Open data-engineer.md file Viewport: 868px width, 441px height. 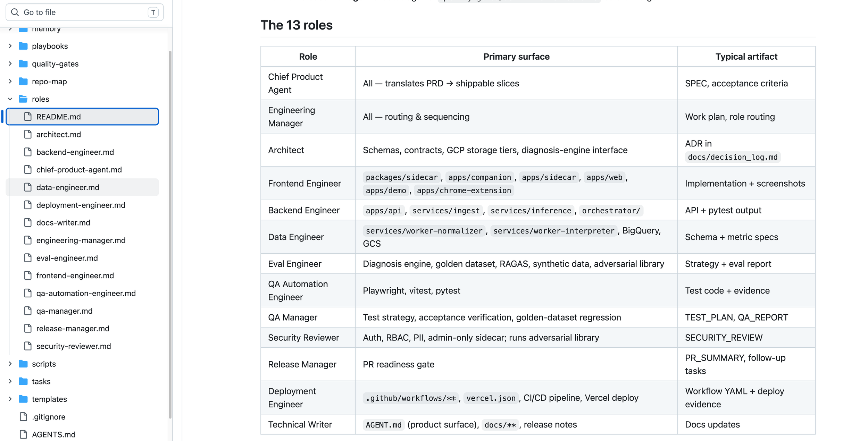(82, 187)
